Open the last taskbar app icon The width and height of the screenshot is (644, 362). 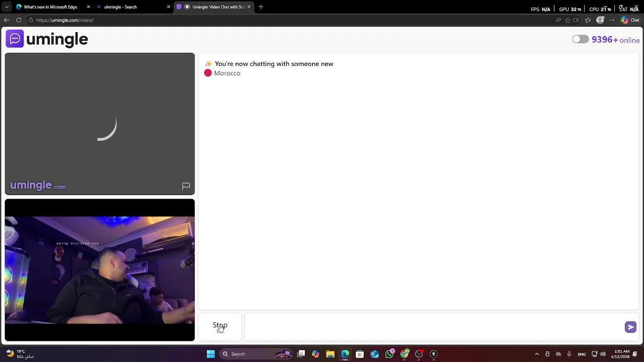click(434, 354)
